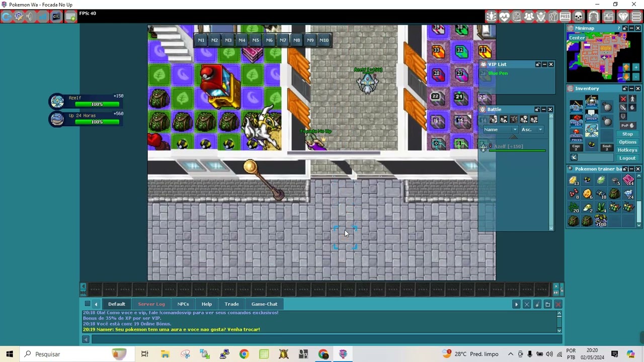This screenshot has height=362, width=644.
Task: Open the Name sort dropdown in Battle
Action: pyautogui.click(x=501, y=130)
